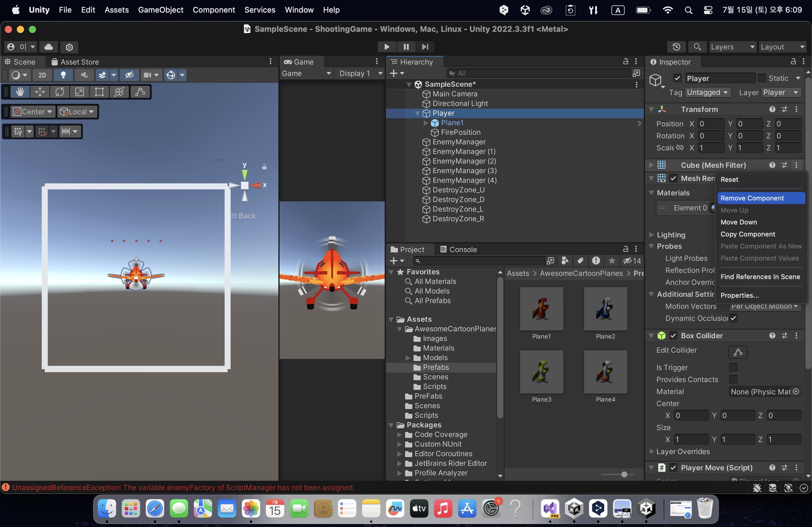The width and height of the screenshot is (812, 527).
Task: Open the Layers dropdown
Action: [x=732, y=47]
